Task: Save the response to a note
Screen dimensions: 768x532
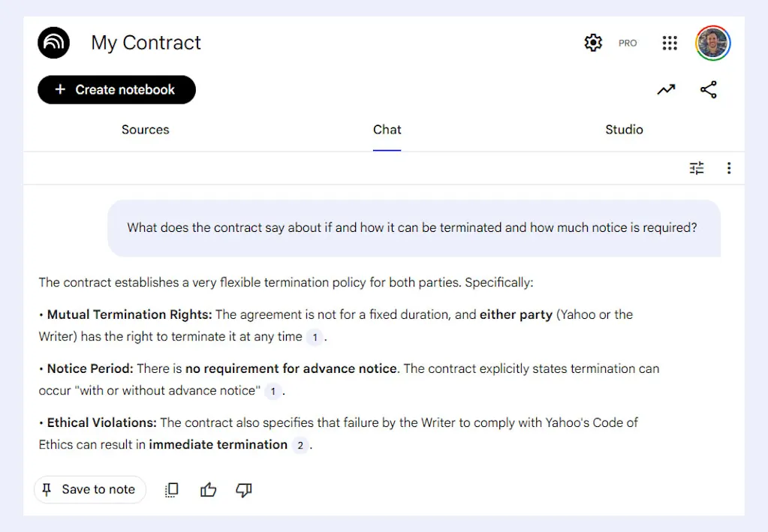Action: 89,489
